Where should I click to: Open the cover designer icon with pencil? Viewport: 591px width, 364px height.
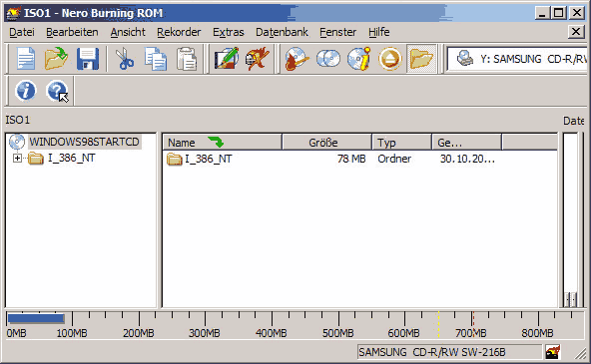pos(227,59)
